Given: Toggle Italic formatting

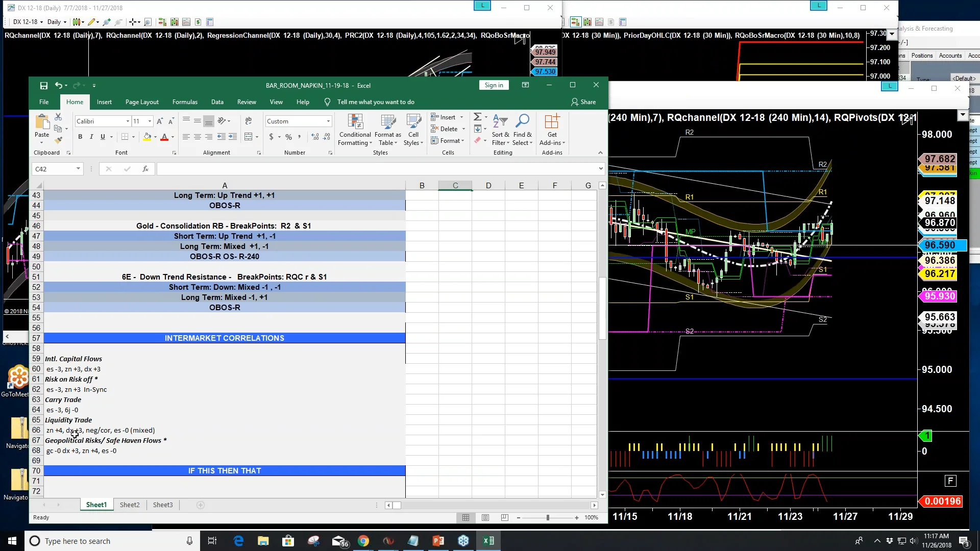Looking at the screenshot, I should [91, 137].
